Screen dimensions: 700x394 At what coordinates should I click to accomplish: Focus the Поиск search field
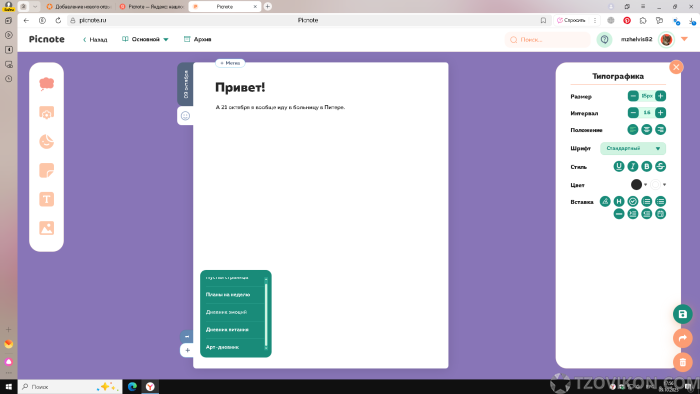pos(548,40)
